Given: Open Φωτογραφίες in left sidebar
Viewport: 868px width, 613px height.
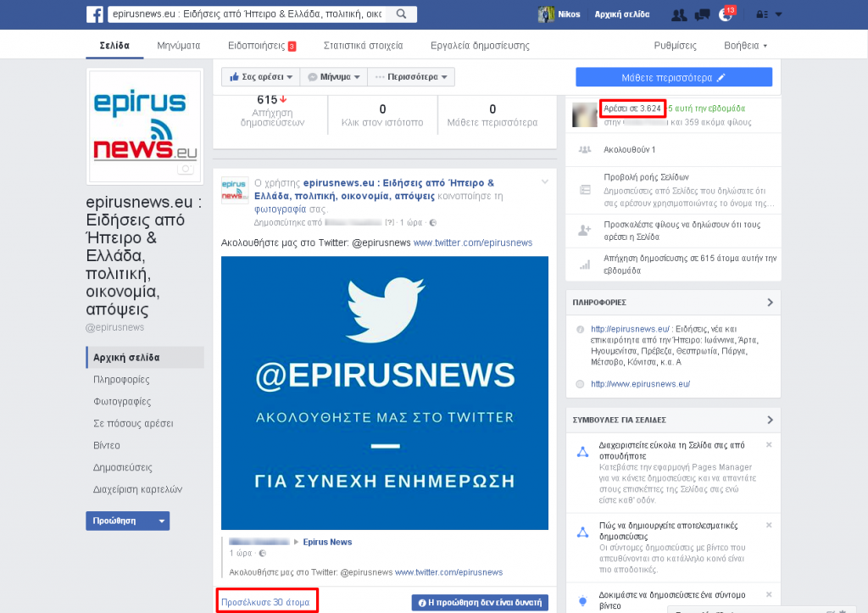Looking at the screenshot, I should [x=122, y=402].
